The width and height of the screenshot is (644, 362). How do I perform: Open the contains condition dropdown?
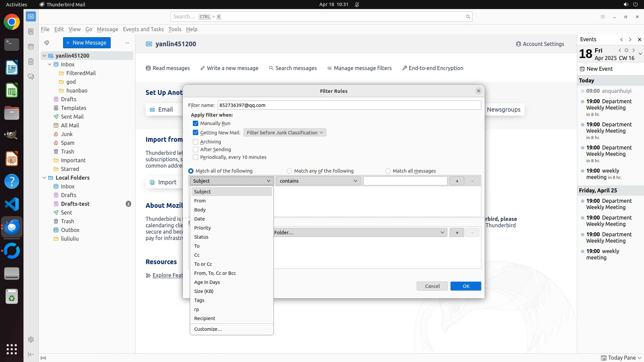318,181
